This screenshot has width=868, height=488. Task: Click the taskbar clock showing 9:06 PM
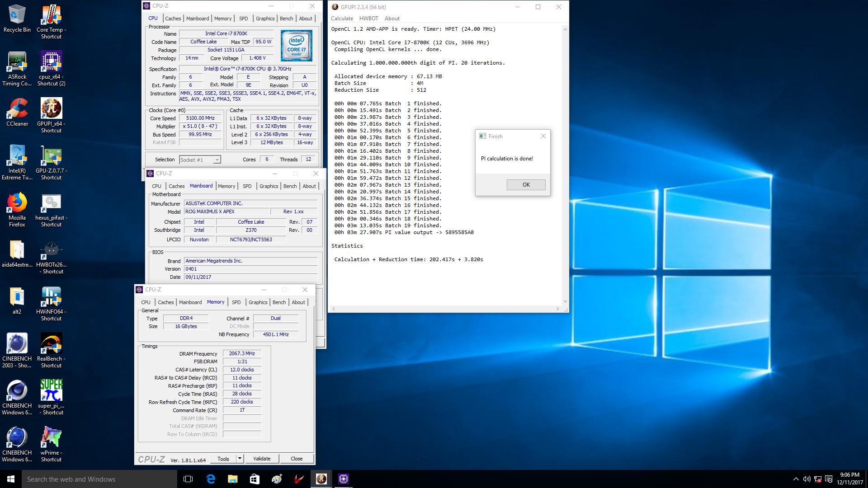[849, 479]
